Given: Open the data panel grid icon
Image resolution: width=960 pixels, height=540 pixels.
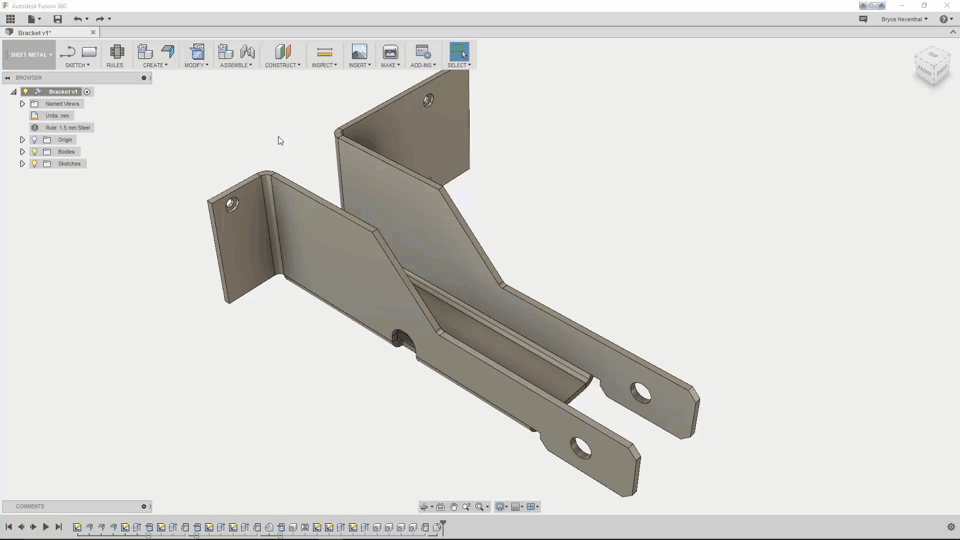Looking at the screenshot, I should pos(11,19).
